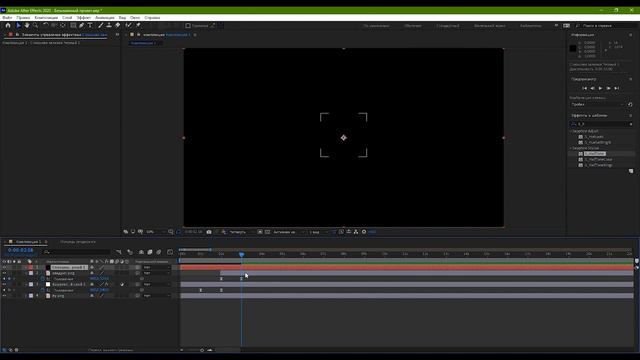
Task: Jump to last frame in Preview panel
Action: 617,88
